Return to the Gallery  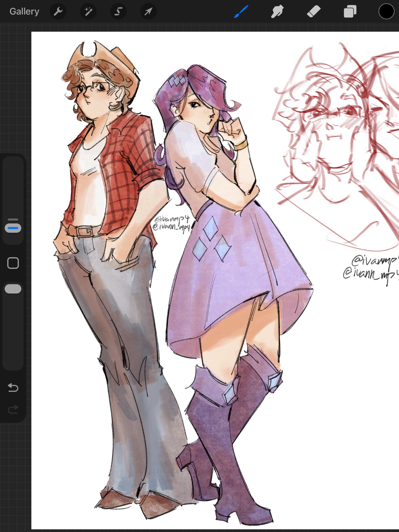tap(24, 11)
